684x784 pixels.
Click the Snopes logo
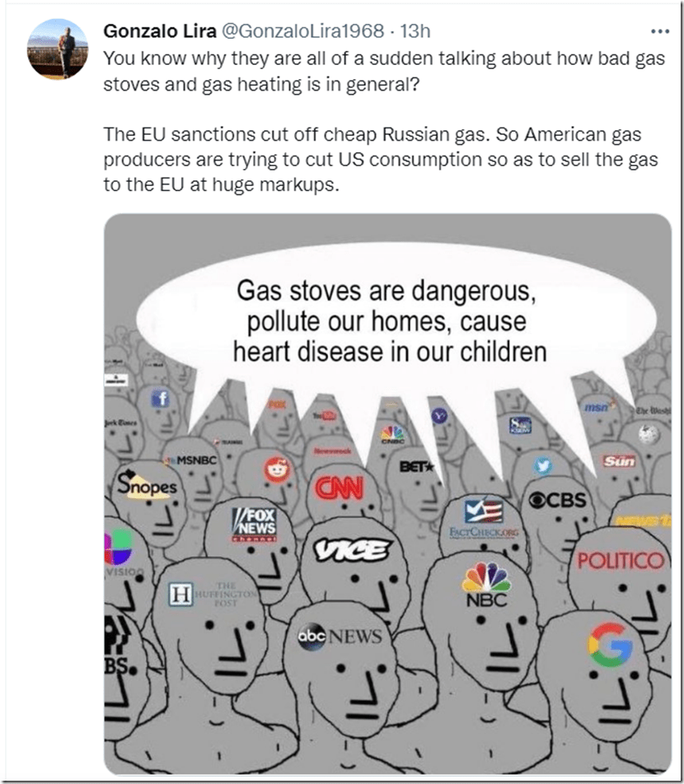(147, 484)
